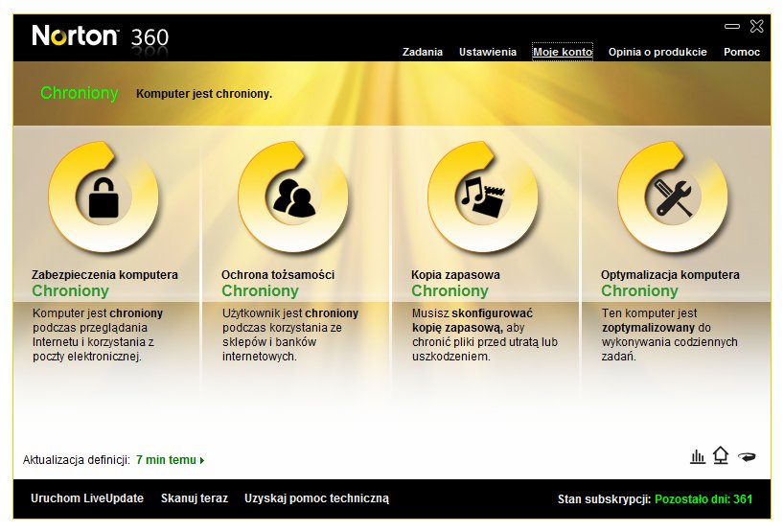Image resolution: width=784 pixels, height=532 pixels.
Task: Open the Pomoc menu
Action: coord(742,52)
